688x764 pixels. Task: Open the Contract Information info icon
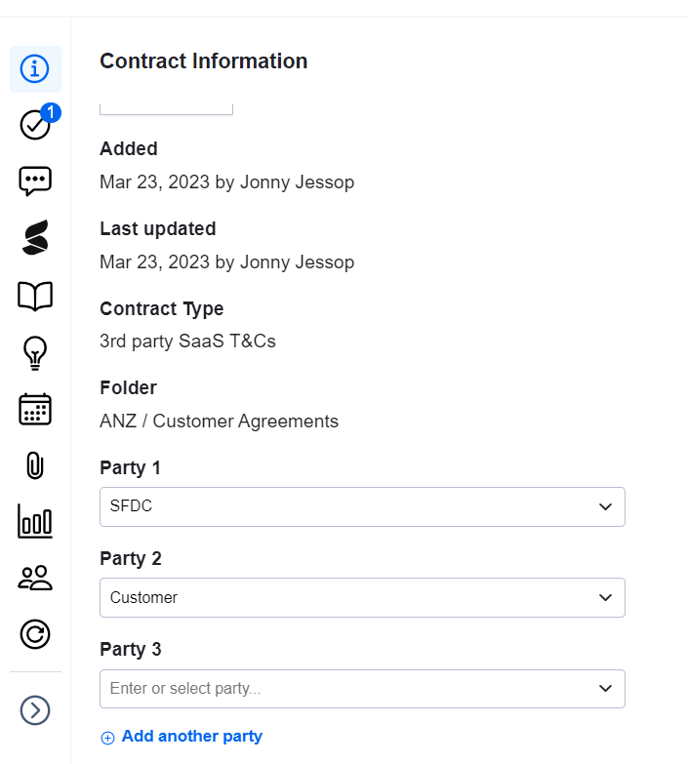coord(35,69)
